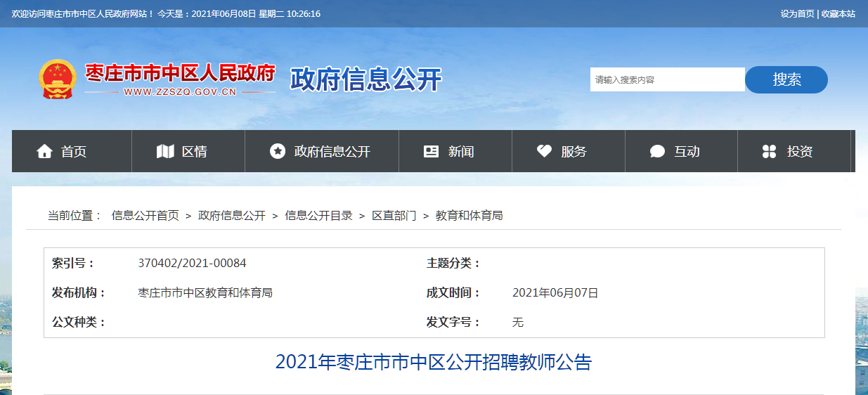Click the map icon beside 区情
The width and height of the screenshot is (868, 395).
click(x=165, y=151)
